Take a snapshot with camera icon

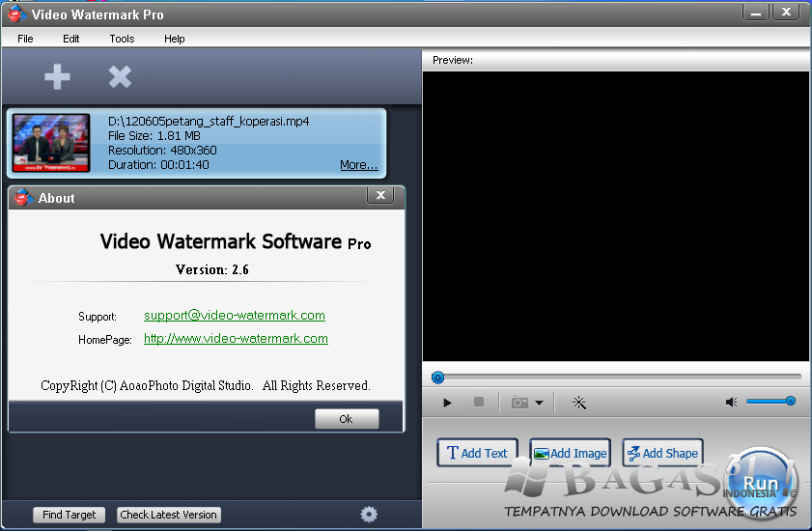point(519,403)
